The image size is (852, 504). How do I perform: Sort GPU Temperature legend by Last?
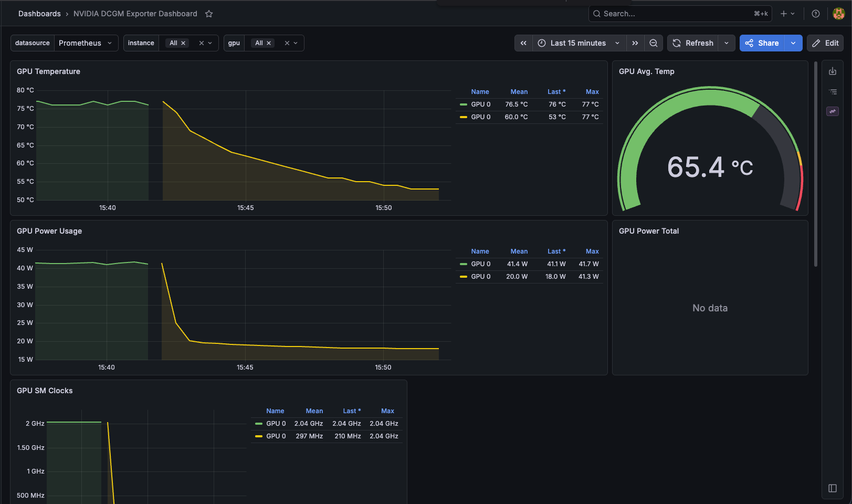coord(556,92)
